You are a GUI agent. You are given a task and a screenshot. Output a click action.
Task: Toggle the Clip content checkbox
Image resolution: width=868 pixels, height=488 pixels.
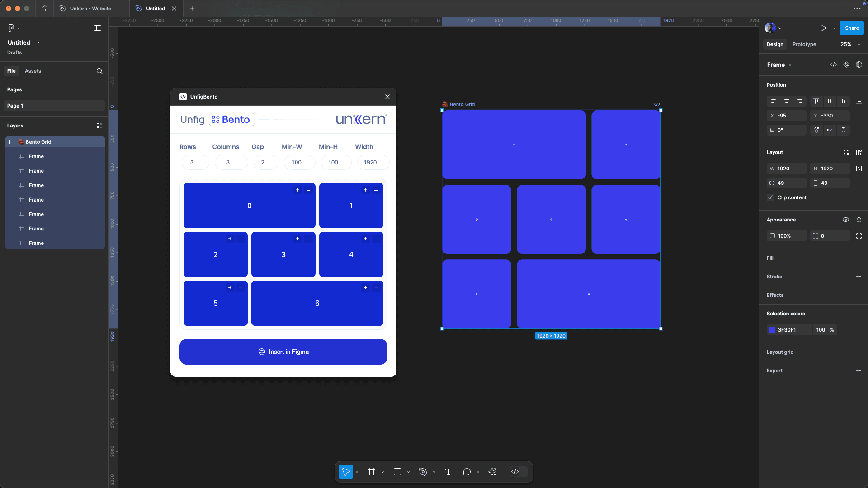pos(771,197)
